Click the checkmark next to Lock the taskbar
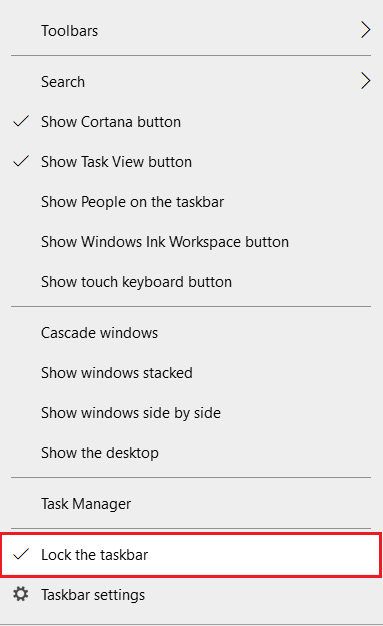Image resolution: width=383 pixels, height=626 pixels. click(x=21, y=554)
